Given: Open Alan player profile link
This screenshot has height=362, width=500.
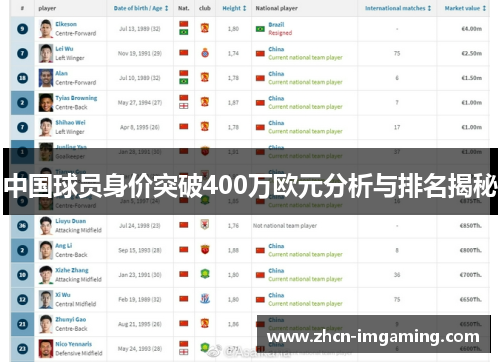Looking at the screenshot, I should 61,73.
